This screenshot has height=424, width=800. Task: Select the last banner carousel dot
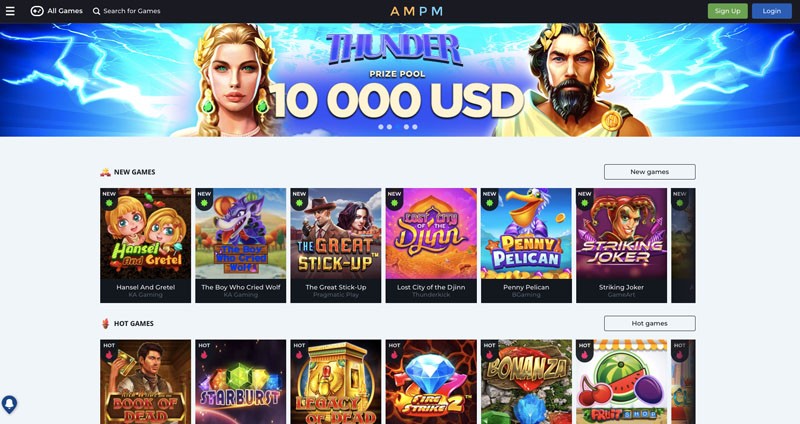(415, 127)
